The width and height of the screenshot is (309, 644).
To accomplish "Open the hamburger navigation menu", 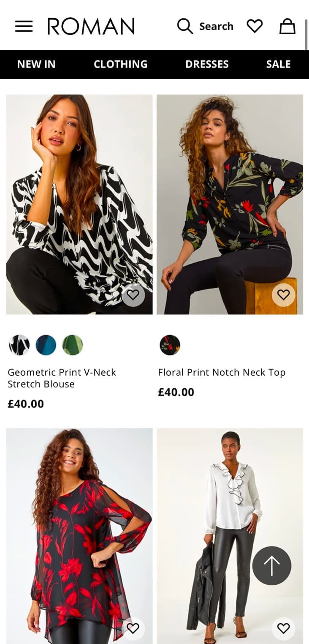I will pyautogui.click(x=24, y=26).
